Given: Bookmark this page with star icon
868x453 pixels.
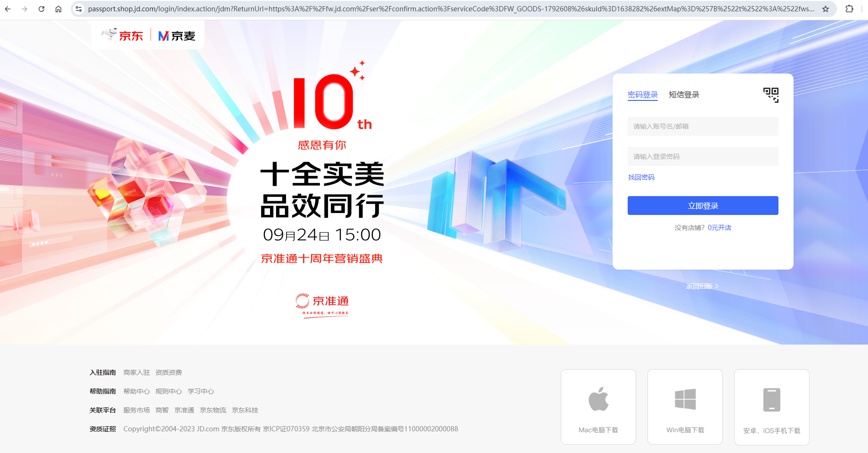Looking at the screenshot, I should click(826, 9).
